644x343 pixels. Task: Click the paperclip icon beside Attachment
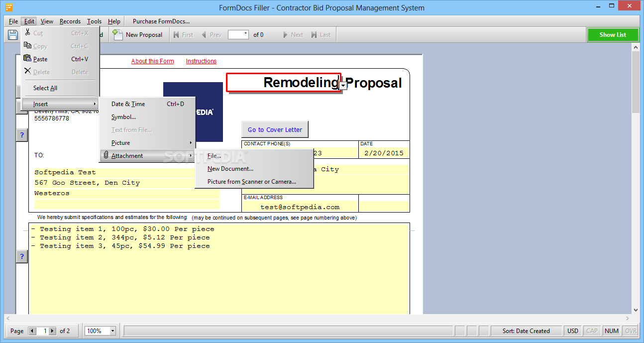[106, 156]
